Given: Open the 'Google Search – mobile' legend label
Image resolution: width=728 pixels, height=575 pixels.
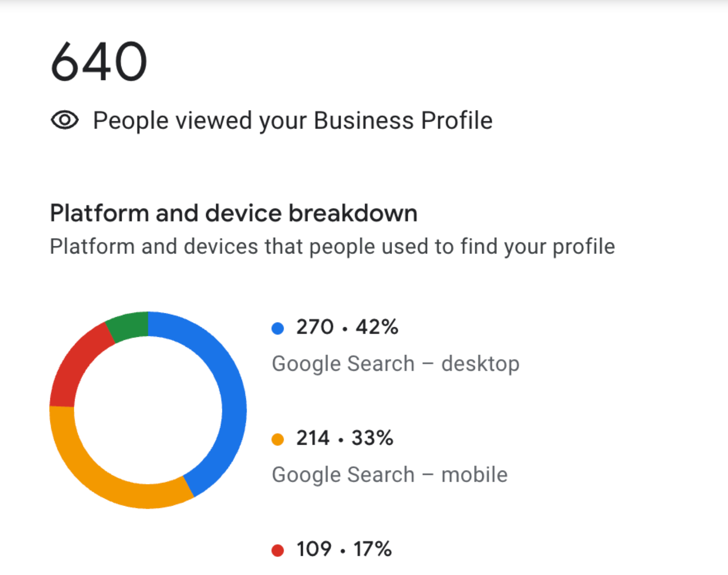Looking at the screenshot, I should click(390, 475).
